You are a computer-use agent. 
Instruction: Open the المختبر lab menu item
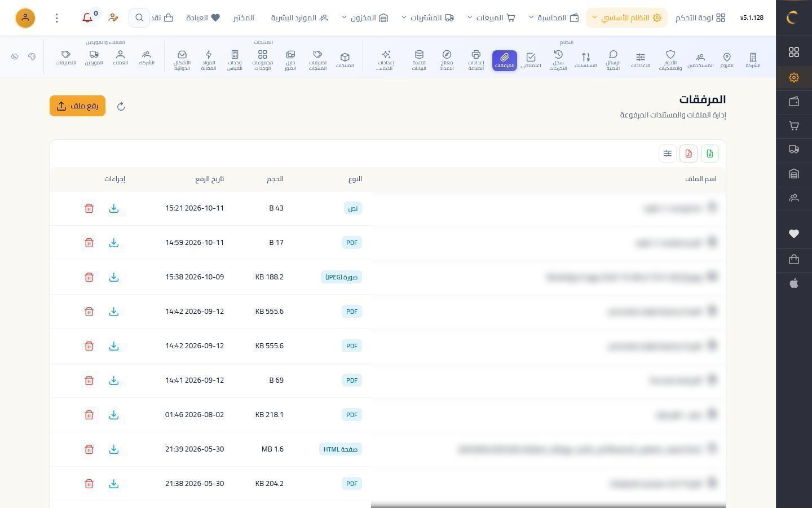(244, 17)
